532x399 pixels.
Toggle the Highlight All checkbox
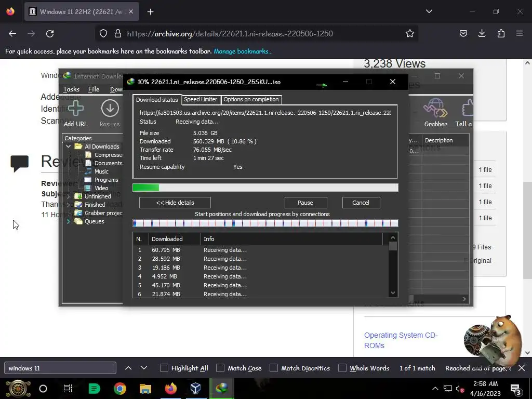pyautogui.click(x=164, y=368)
